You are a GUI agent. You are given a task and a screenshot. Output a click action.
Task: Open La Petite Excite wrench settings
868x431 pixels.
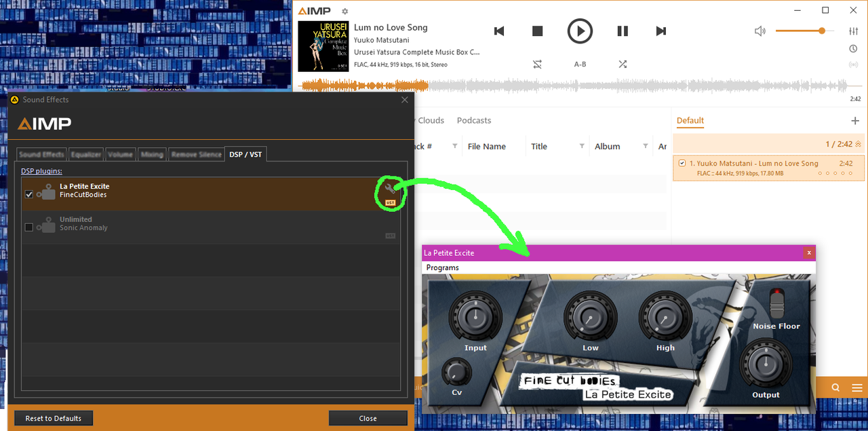coord(390,188)
